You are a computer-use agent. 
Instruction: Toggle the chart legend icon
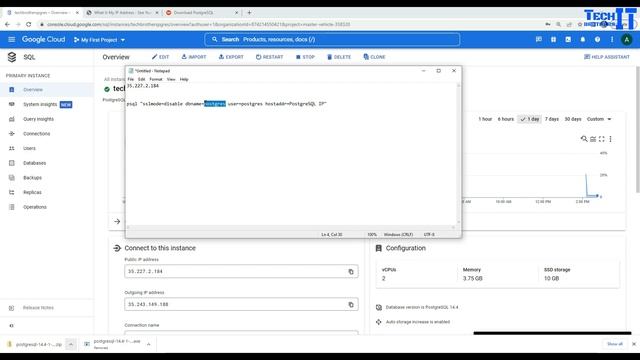coord(593,139)
